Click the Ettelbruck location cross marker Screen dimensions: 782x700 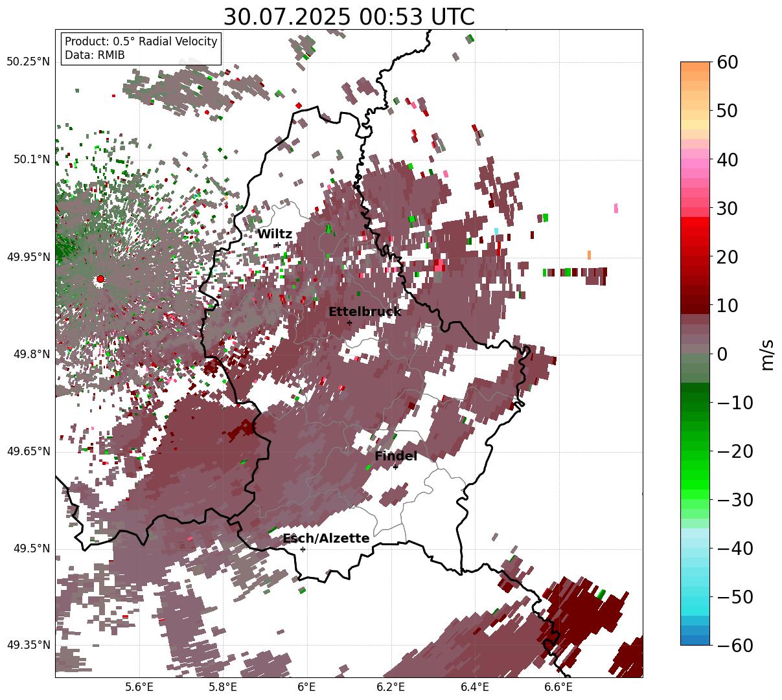349,322
